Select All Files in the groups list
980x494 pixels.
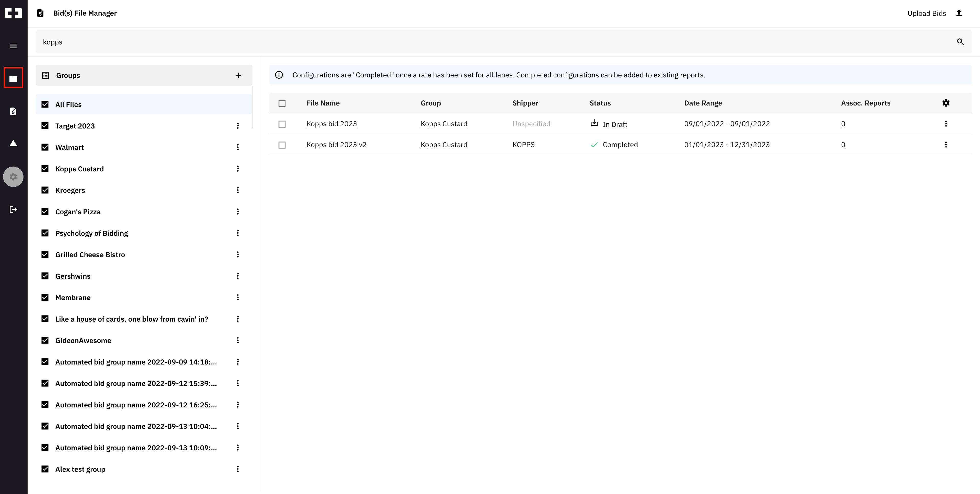click(x=68, y=104)
